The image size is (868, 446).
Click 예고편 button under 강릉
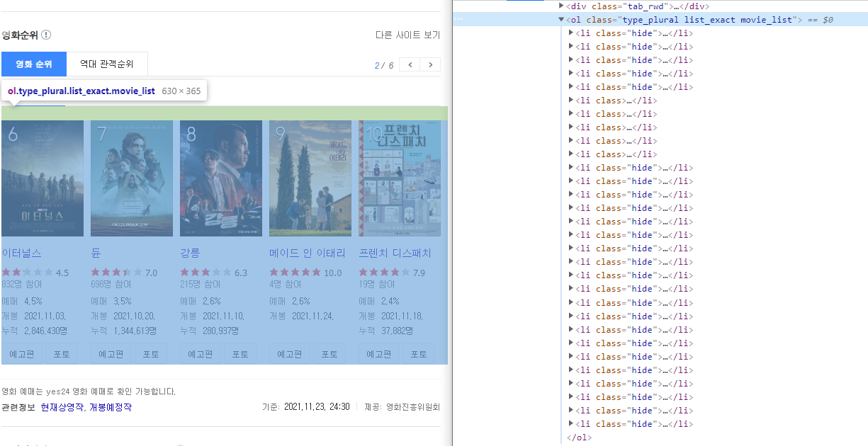(200, 354)
